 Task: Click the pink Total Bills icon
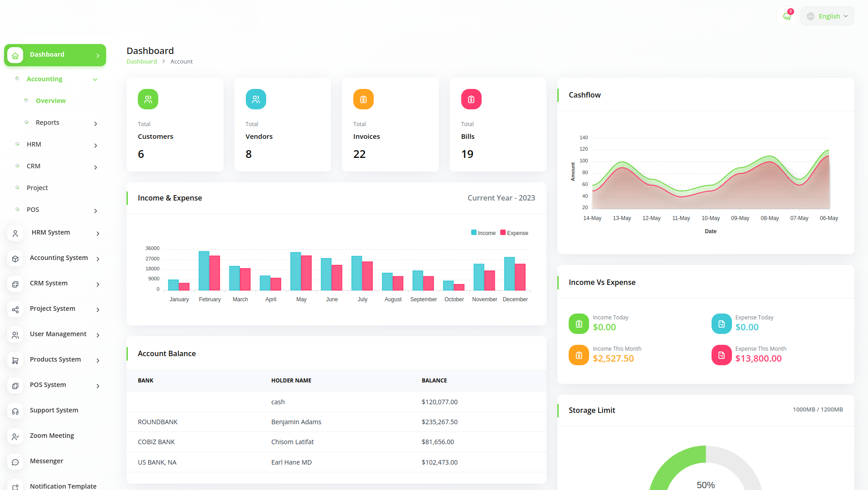(x=471, y=99)
